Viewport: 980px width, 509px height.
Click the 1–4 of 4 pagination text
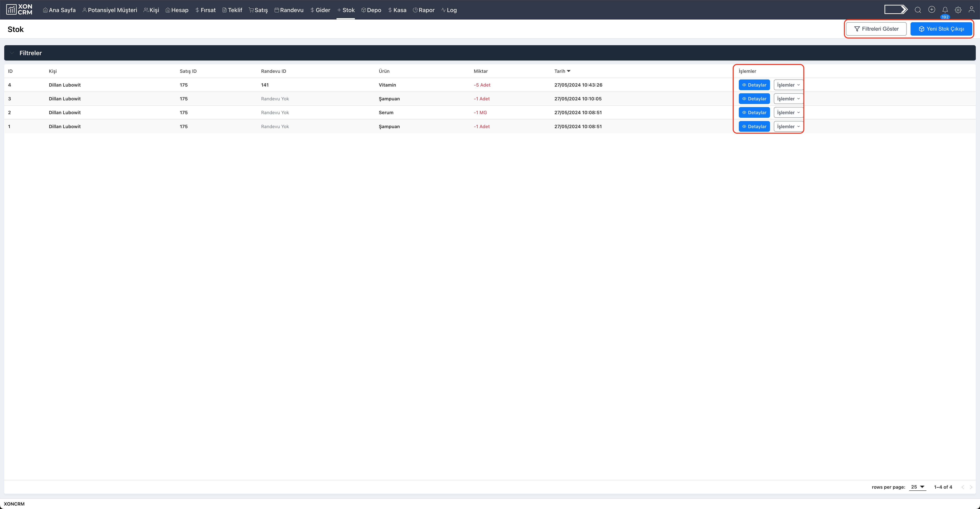[943, 487]
